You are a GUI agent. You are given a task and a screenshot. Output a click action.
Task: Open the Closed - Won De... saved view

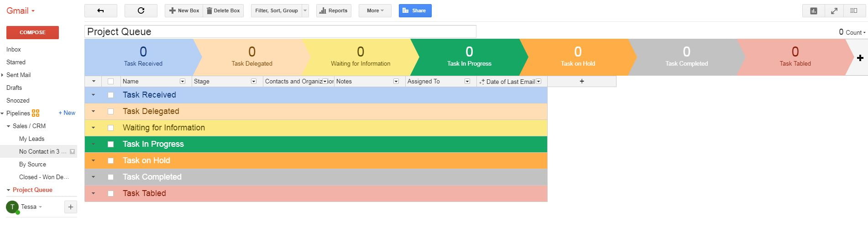click(44, 177)
